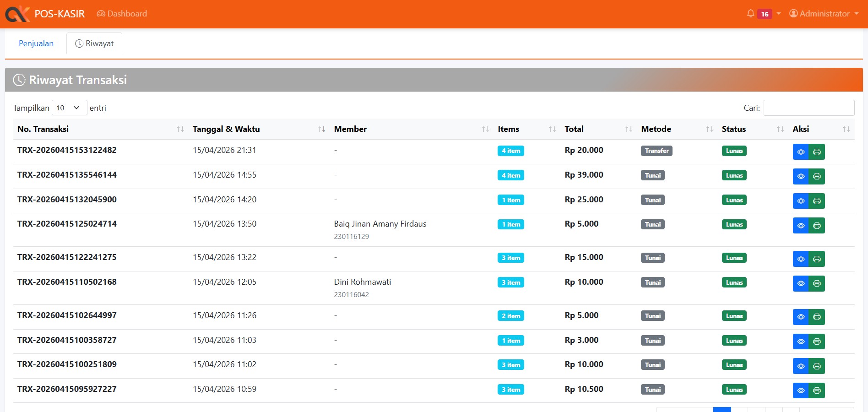
Task: Go to the Dashboard link
Action: tap(122, 14)
